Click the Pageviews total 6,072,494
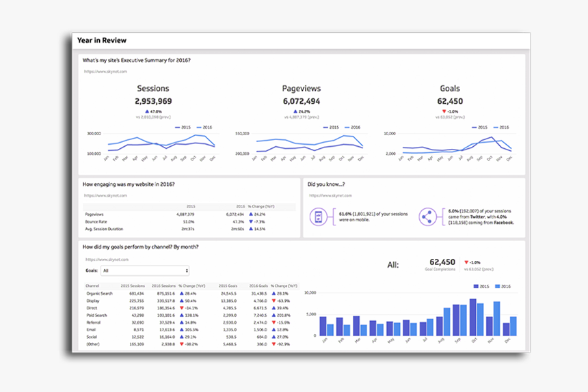The image size is (588, 392). point(302,102)
